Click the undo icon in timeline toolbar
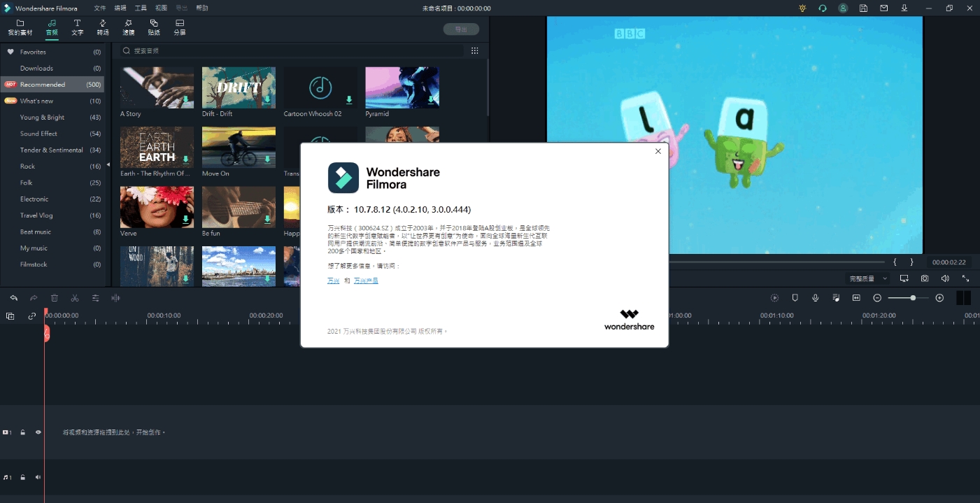Image resolution: width=980 pixels, height=503 pixels. coord(13,298)
